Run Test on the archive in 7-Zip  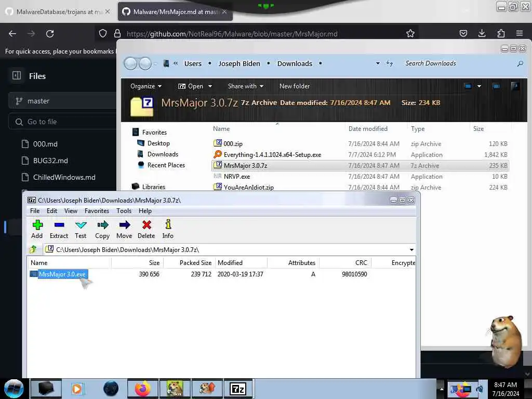coord(81,225)
